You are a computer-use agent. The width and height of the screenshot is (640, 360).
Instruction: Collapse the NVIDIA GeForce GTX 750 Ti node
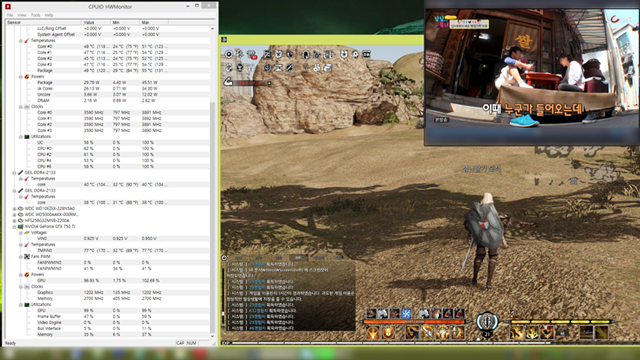tap(15, 227)
